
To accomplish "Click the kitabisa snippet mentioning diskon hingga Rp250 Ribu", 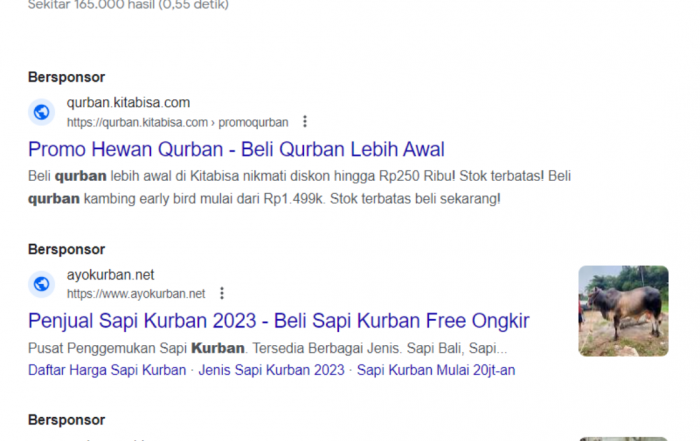I will [x=300, y=187].
